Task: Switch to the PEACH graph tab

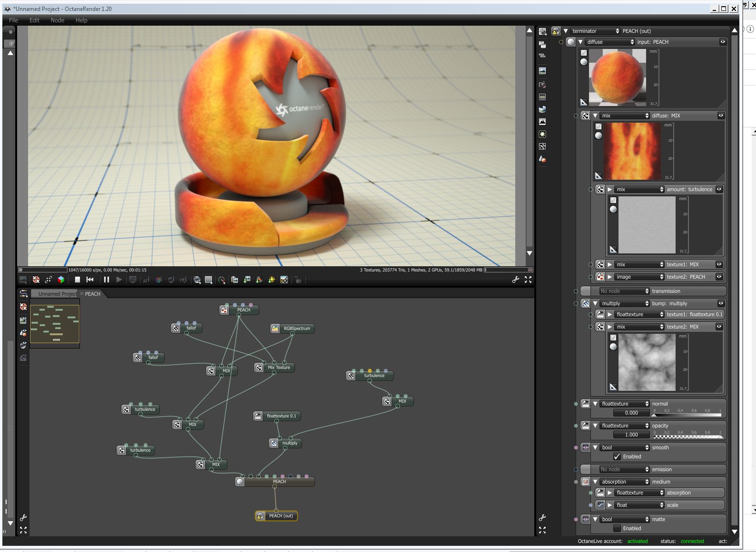Action: [93, 294]
